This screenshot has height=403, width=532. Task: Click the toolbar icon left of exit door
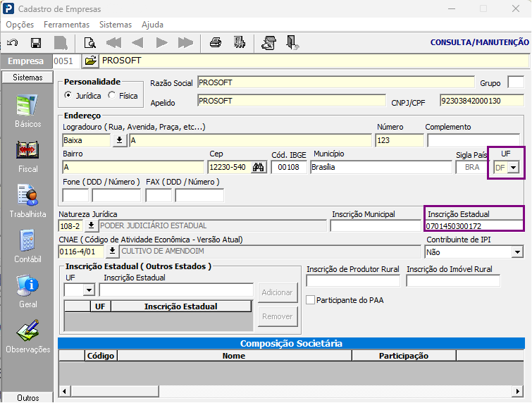click(x=268, y=43)
